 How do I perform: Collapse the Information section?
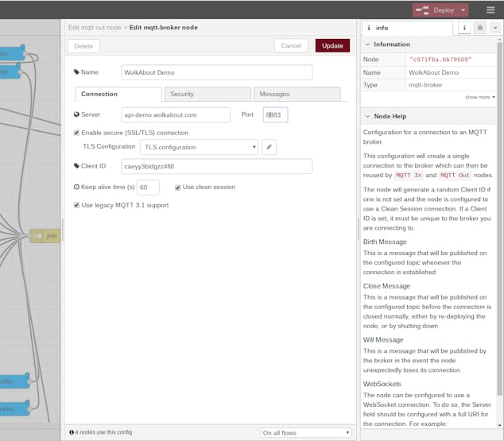pos(368,44)
